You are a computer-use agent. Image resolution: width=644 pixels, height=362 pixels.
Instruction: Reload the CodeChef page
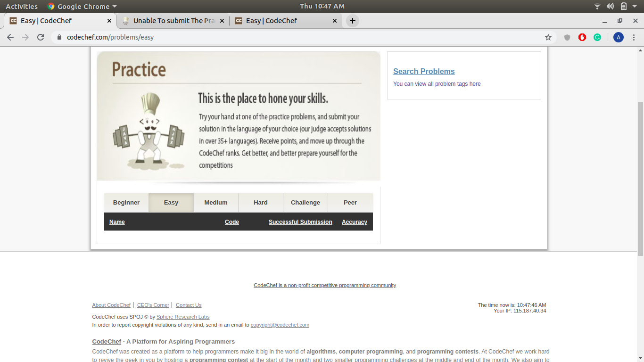coord(41,37)
